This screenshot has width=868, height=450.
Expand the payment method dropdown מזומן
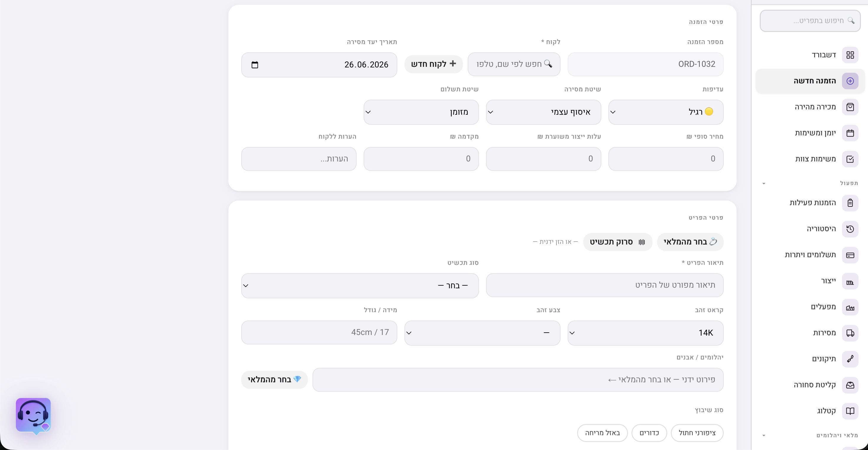[x=421, y=112]
